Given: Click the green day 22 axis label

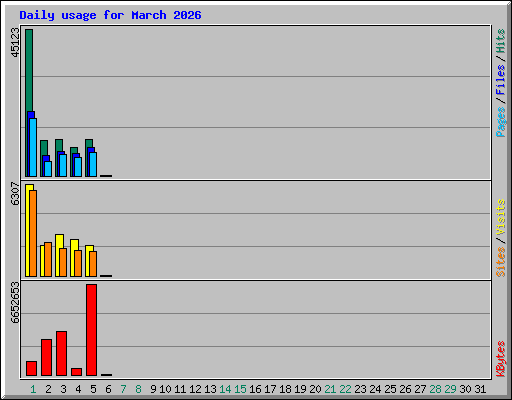Looking at the screenshot, I should pos(345,389).
